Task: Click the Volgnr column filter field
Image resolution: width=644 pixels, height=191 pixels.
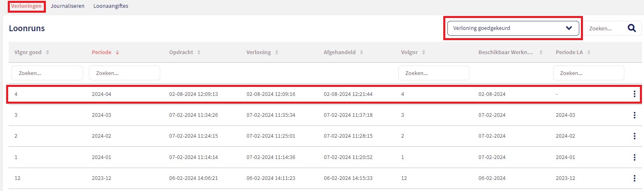Action: pyautogui.click(x=433, y=73)
